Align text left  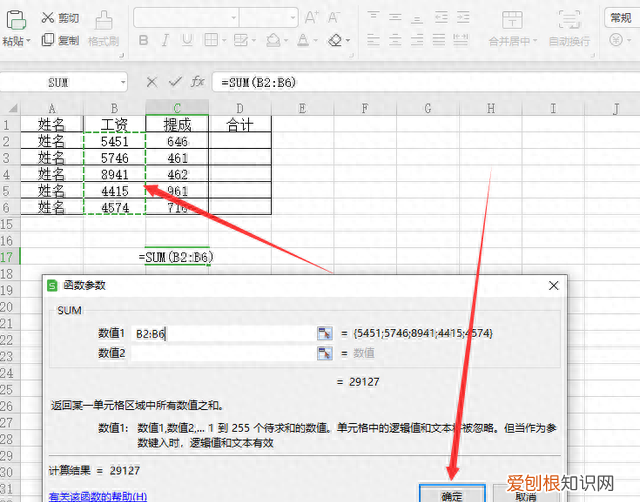[373, 40]
